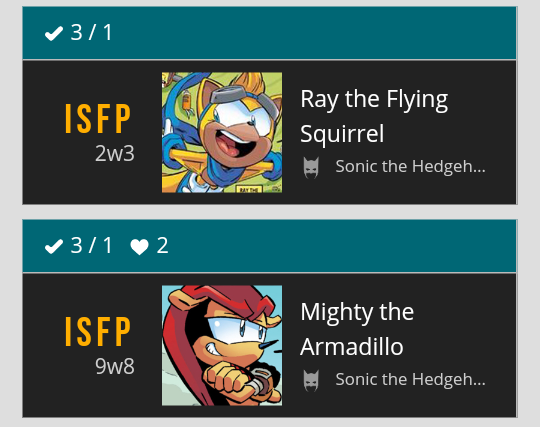Image resolution: width=540 pixels, height=427 pixels.
Task: Click mask category icon under Mighty's name
Action: (311, 381)
